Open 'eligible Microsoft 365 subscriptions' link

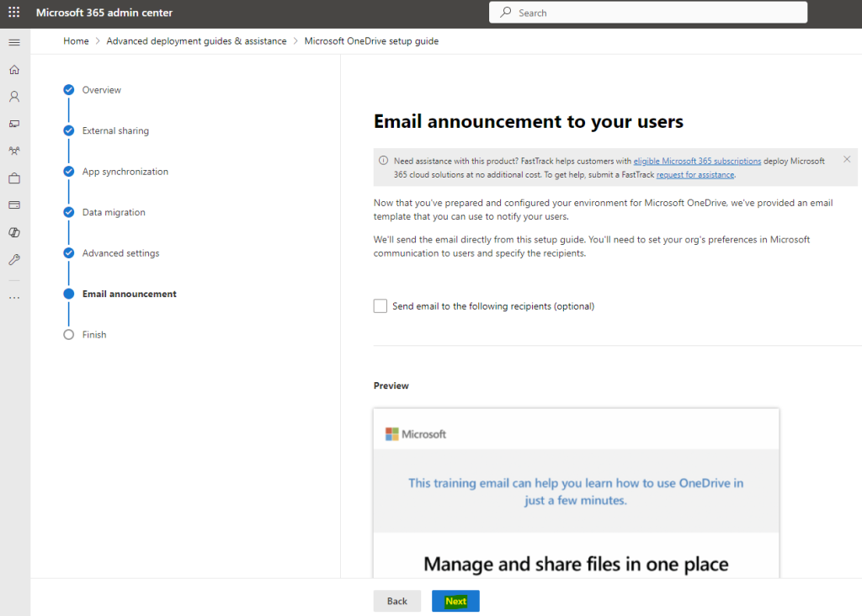(x=697, y=161)
